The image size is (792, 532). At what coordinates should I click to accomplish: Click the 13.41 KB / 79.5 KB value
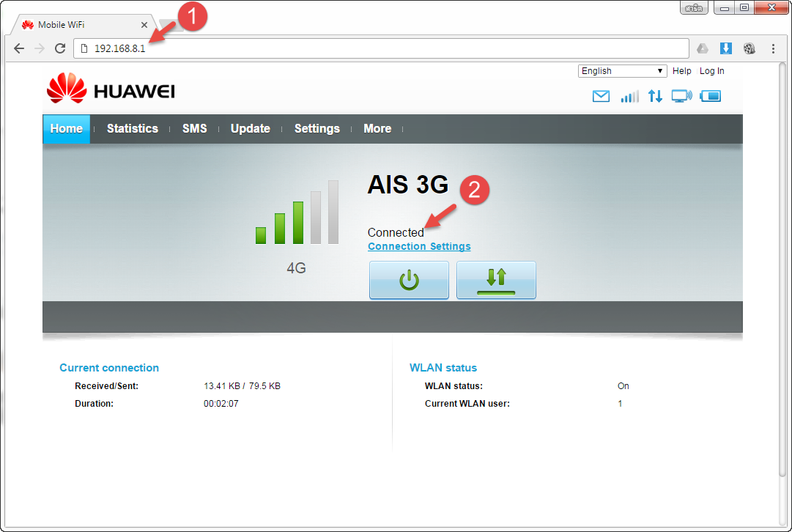coord(242,386)
